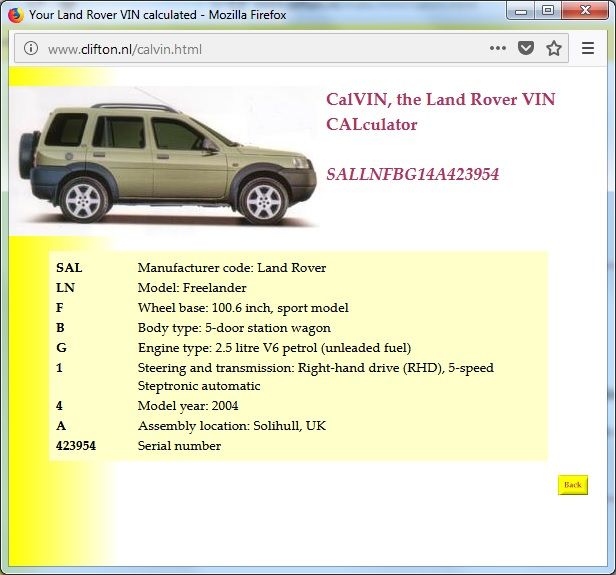This screenshot has height=575, width=616.
Task: Click 'Wheel base: 100.6 inch, sport model'
Action: (243, 308)
